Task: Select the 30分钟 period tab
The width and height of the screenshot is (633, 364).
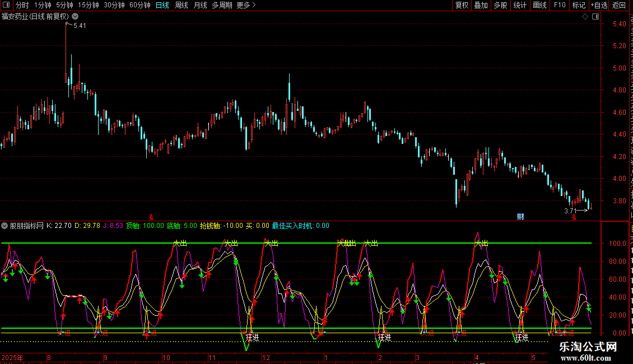Action: click(114, 5)
